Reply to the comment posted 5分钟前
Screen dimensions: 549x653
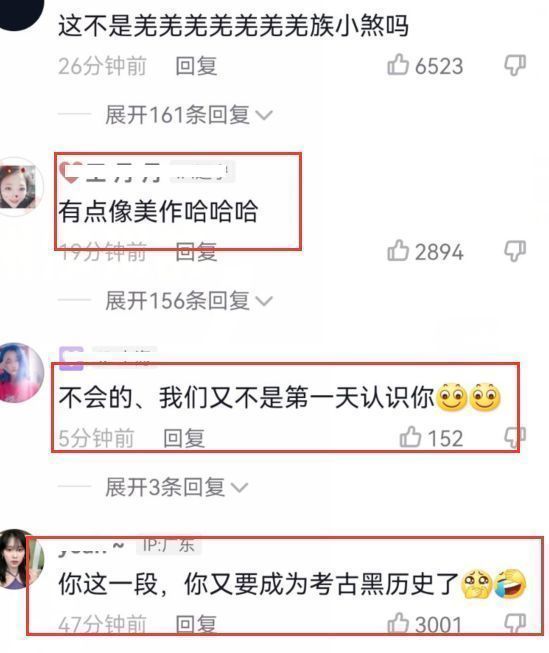click(184, 438)
